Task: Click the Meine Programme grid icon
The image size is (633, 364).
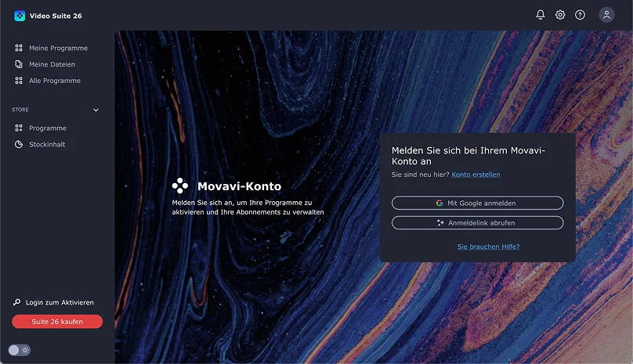Action: 19,48
